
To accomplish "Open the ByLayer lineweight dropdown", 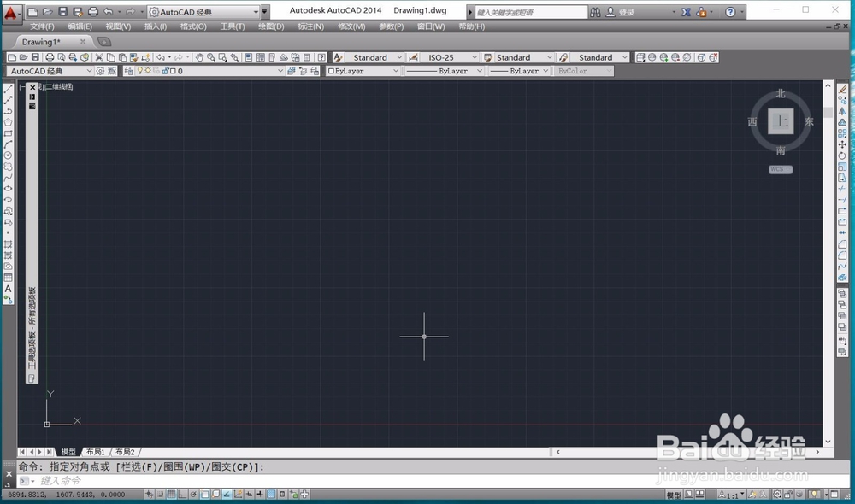I will click(x=519, y=71).
